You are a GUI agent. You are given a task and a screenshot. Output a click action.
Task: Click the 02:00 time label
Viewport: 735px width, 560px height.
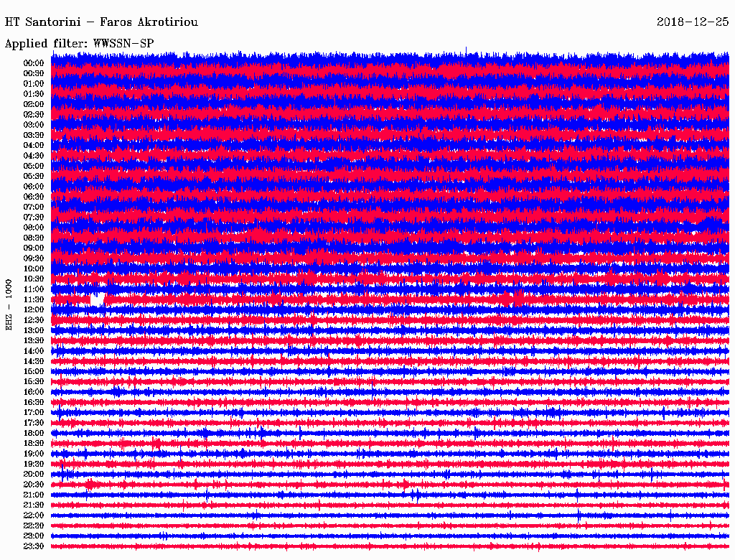point(34,105)
